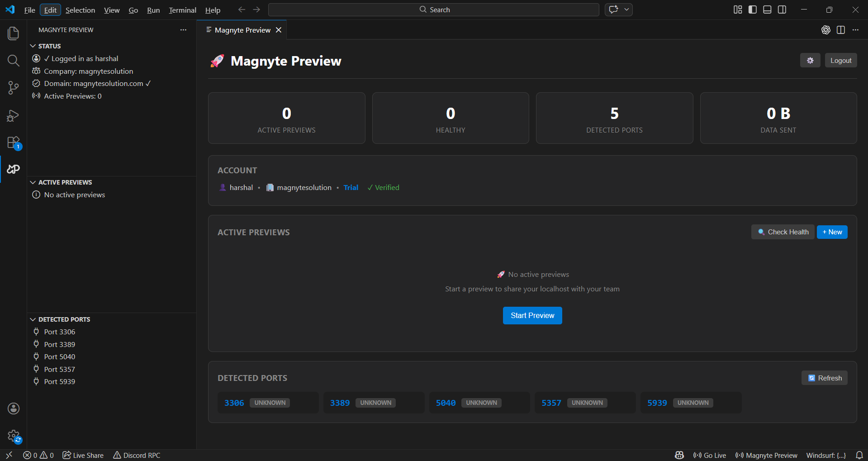Viewport: 868px width, 461px height.
Task: Toggle the Secondary Side Bar
Action: click(x=782, y=10)
